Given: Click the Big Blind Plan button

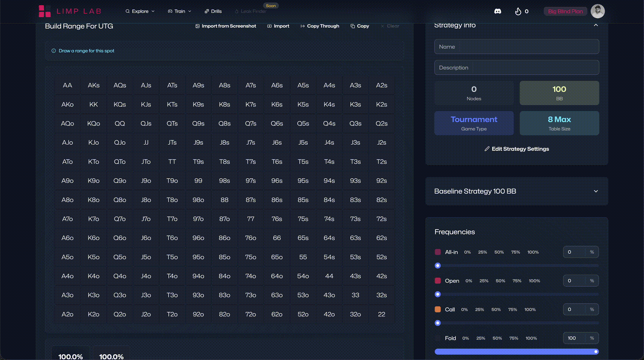Looking at the screenshot, I should [x=565, y=11].
